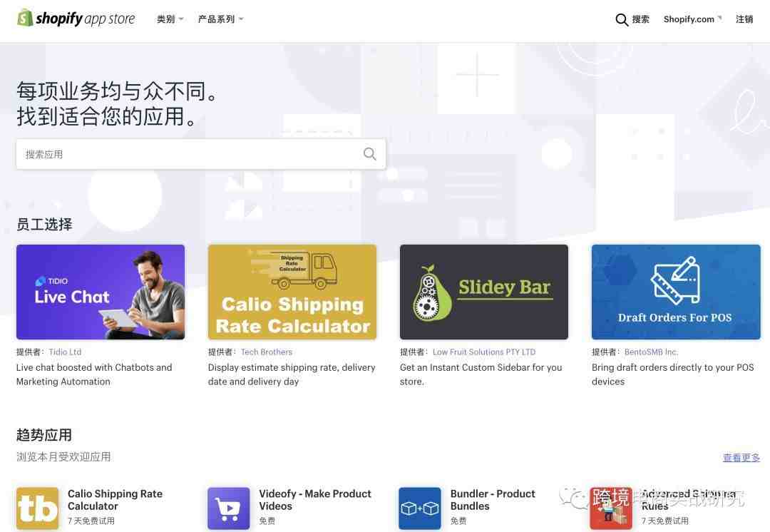770x532 pixels.
Task: Open Calio Shipping Rate Calculator trending title
Action: click(115, 500)
